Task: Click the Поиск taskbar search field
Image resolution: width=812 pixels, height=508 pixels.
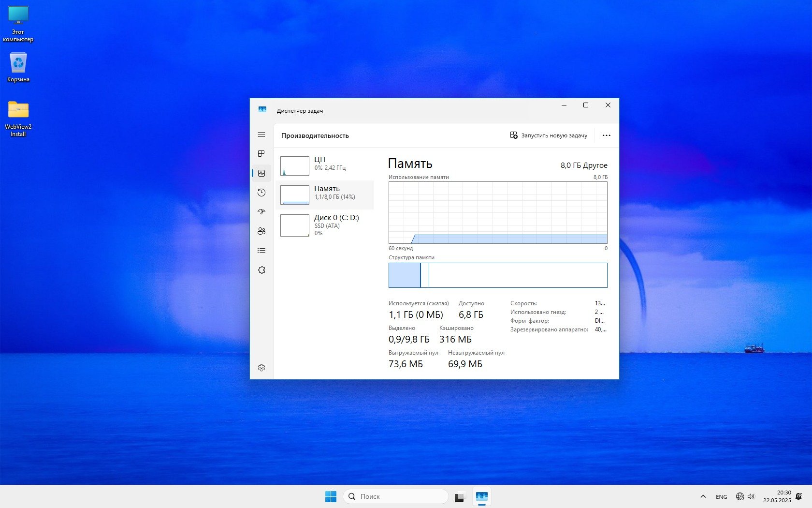Action: pyautogui.click(x=395, y=496)
